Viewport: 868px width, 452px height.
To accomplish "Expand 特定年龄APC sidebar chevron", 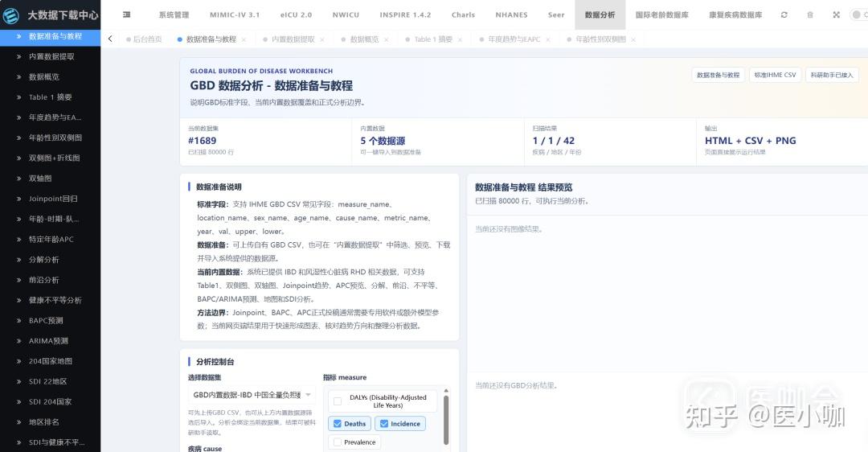I will point(18,240).
